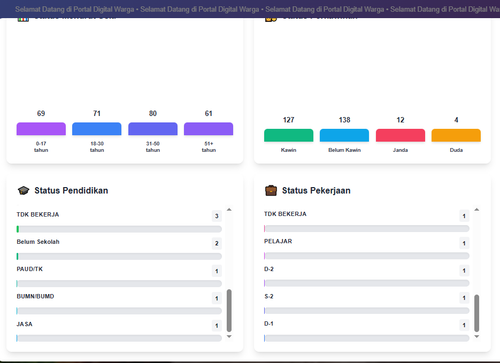Click the purple 0-17 tahun bar

tap(41, 129)
